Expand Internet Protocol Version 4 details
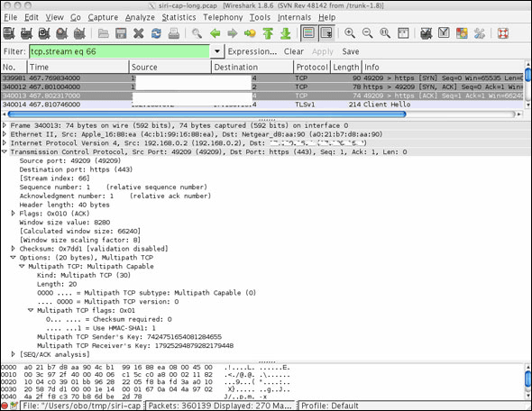 tap(5, 143)
